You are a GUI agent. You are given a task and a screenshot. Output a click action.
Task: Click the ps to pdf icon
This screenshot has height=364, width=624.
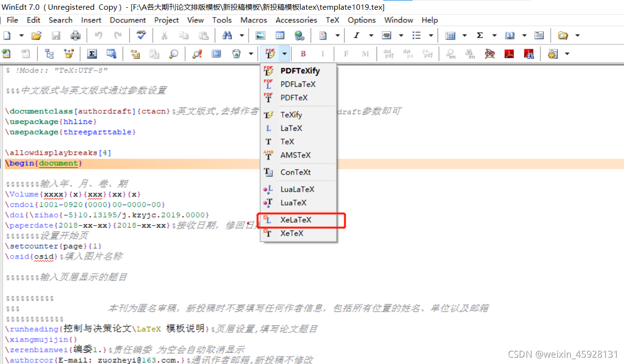pyautogui.click(x=428, y=54)
